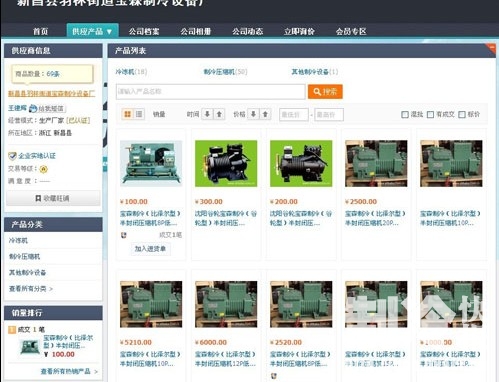499x382 pixels.
Task: Sort by price ascending arrow
Action: click(265, 114)
